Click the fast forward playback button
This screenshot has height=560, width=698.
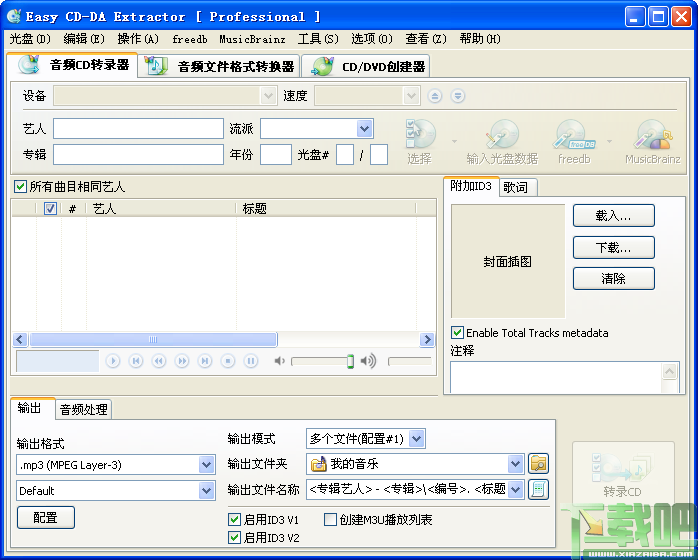182,361
